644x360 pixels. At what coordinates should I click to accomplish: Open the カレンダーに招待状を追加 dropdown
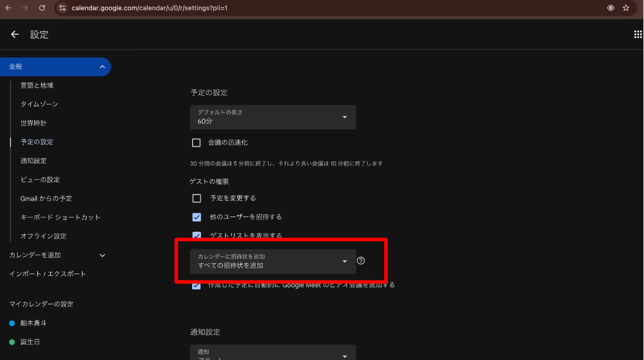coord(273,261)
